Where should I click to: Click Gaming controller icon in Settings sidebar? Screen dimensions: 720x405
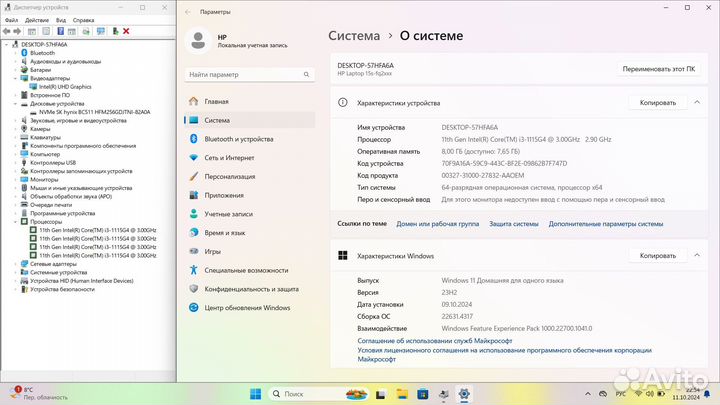tap(194, 251)
